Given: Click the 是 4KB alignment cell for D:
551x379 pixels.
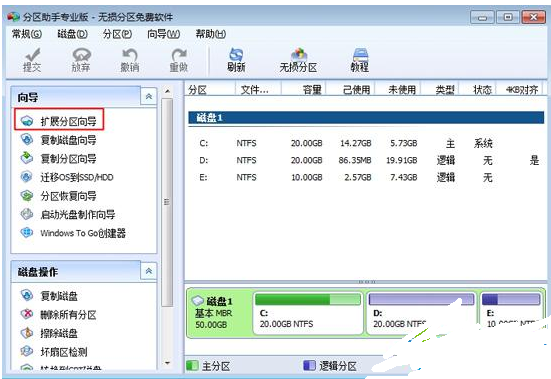Looking at the screenshot, I should point(534,161).
